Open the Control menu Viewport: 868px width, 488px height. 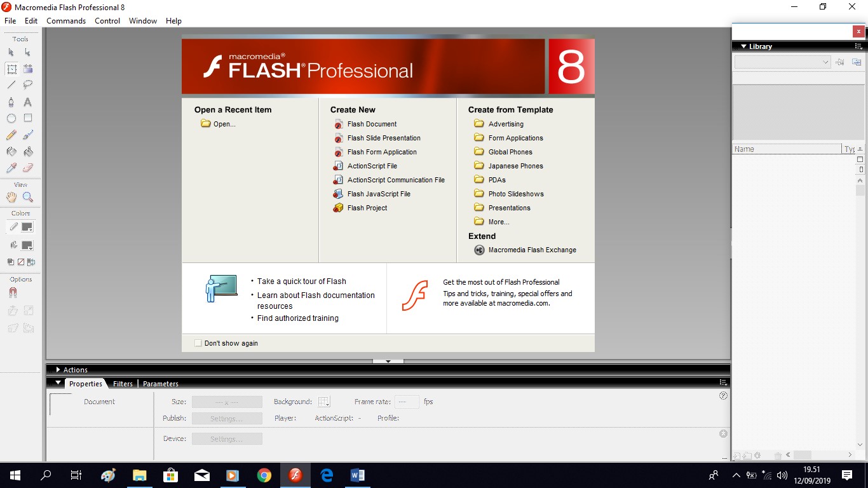click(107, 21)
